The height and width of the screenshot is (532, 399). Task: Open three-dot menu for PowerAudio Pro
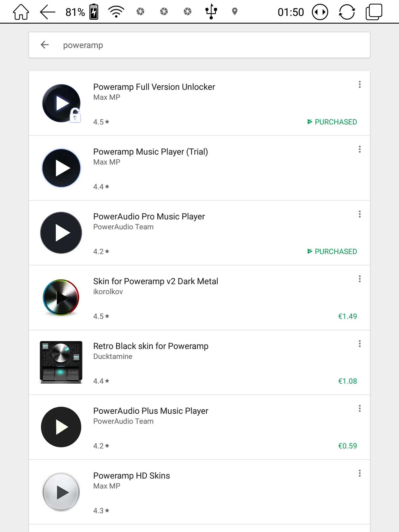pos(360,214)
